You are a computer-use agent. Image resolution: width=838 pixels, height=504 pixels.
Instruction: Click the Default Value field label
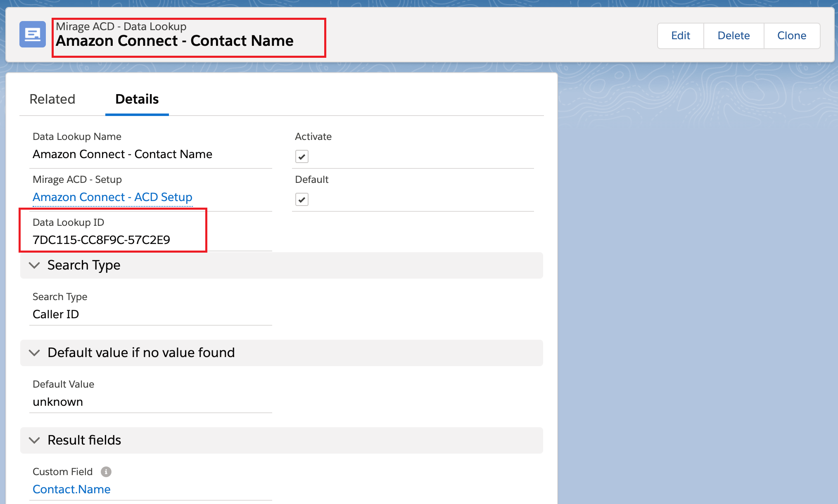point(64,384)
